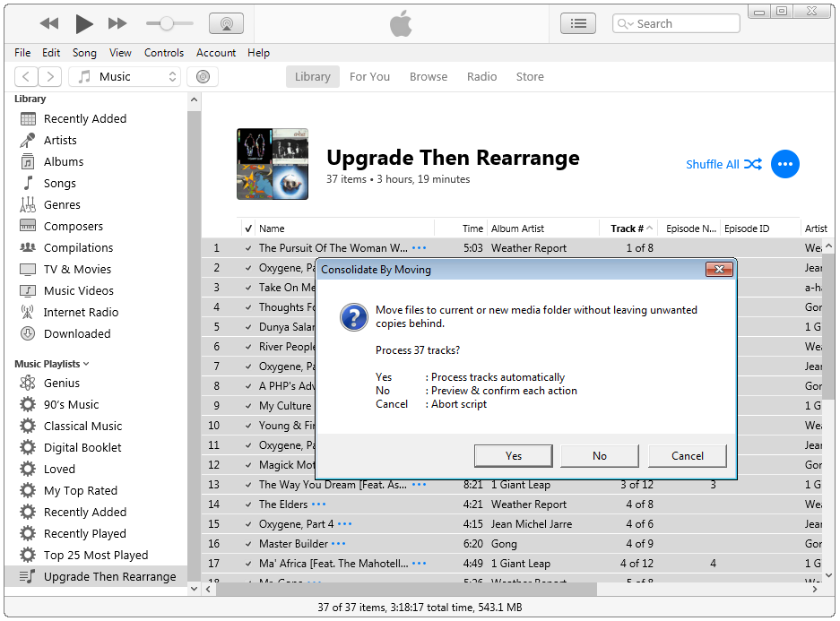Open the blue more options button

(x=784, y=164)
